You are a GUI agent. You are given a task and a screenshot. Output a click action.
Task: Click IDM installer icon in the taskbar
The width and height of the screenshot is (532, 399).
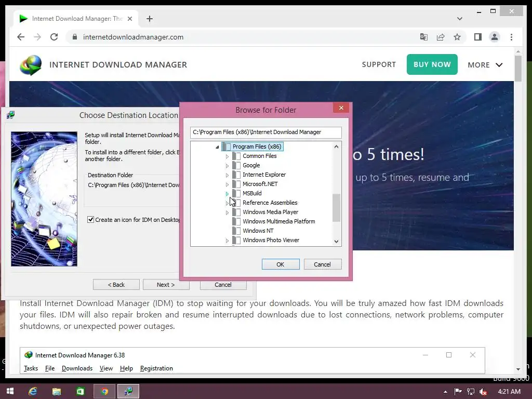pyautogui.click(x=128, y=391)
